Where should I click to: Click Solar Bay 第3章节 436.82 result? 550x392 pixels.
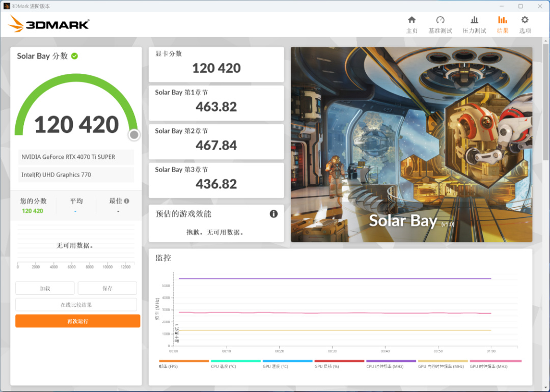pos(216,180)
